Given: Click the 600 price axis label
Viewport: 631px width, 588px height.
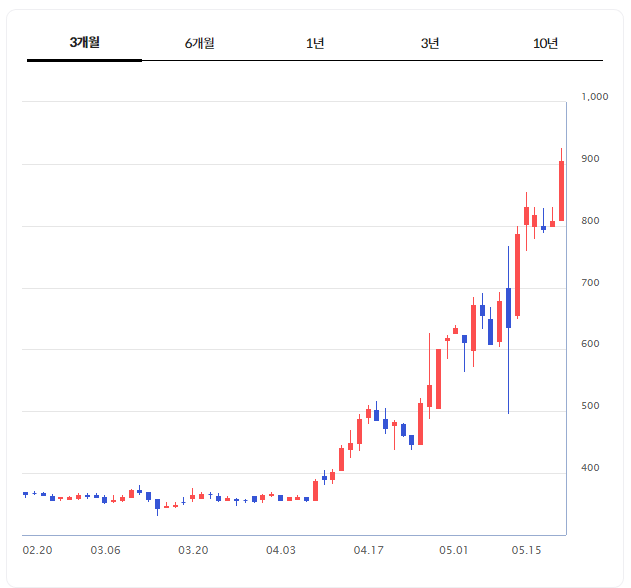Looking at the screenshot, I should [x=590, y=344].
